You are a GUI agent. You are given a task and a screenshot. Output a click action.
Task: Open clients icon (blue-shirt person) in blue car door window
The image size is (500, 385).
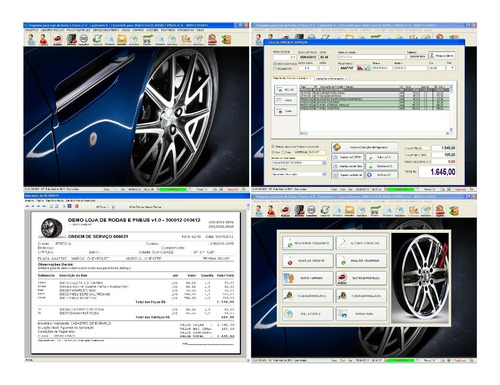click(x=31, y=39)
